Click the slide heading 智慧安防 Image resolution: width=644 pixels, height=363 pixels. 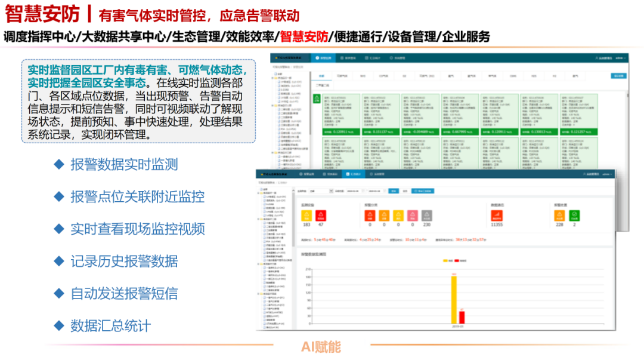(x=42, y=14)
